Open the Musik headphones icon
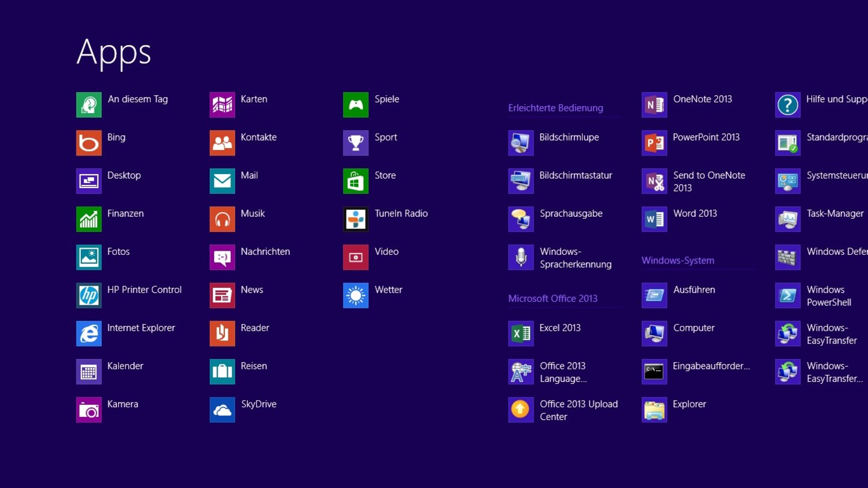This screenshot has height=488, width=868. (x=222, y=219)
